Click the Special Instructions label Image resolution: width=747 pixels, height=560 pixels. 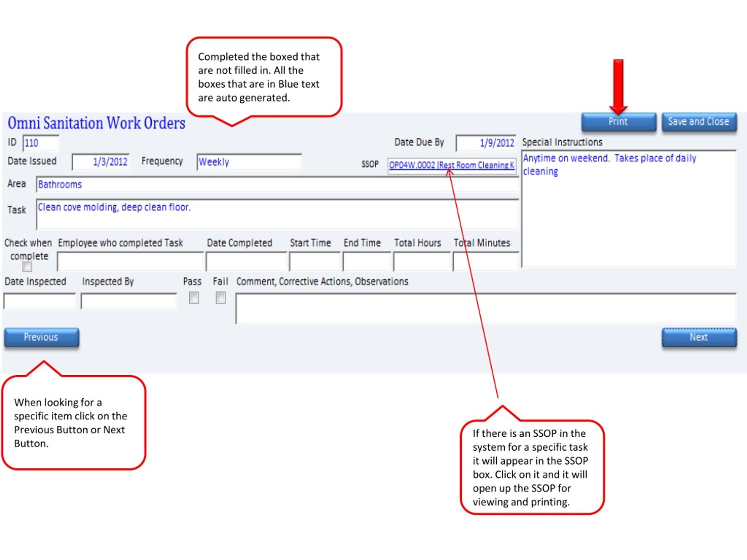[x=562, y=142]
